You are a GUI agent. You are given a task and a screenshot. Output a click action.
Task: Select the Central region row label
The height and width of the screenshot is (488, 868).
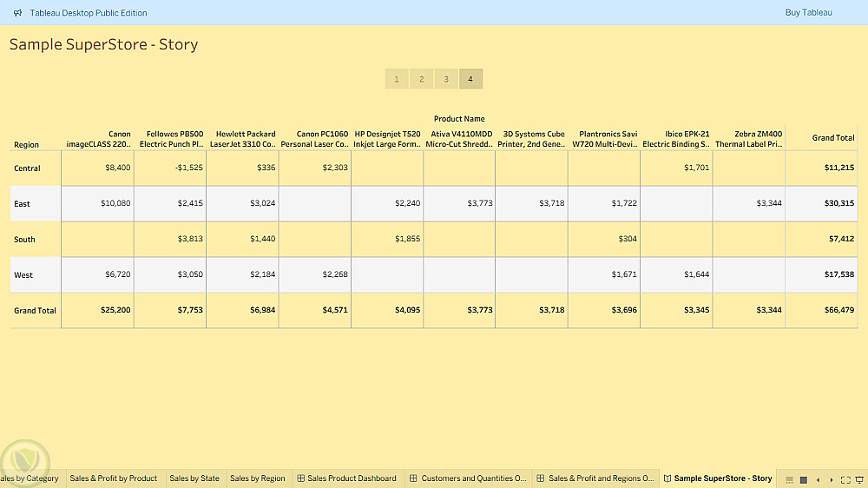(x=27, y=168)
